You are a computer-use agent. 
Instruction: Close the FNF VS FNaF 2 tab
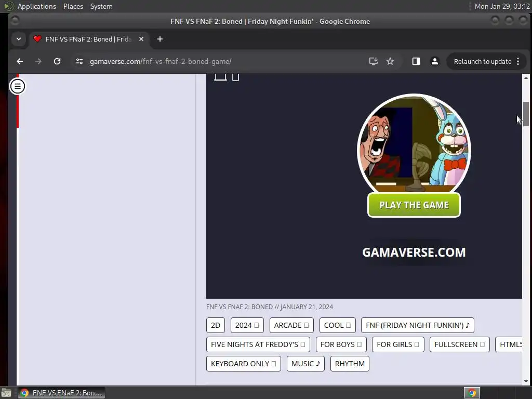[x=141, y=39]
